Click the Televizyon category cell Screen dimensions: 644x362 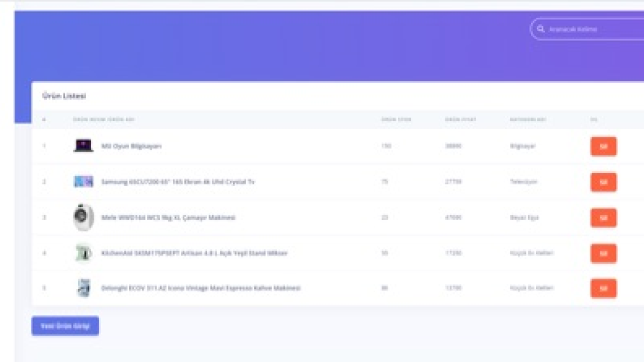pyautogui.click(x=524, y=182)
